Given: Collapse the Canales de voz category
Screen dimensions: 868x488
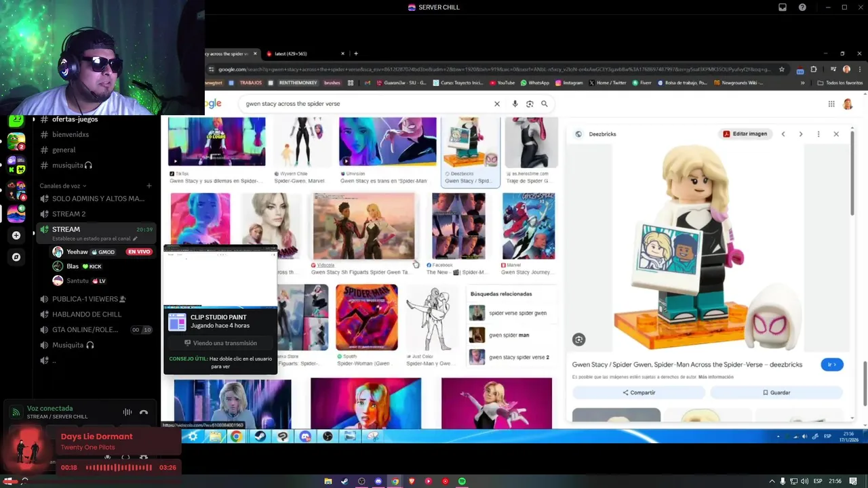Looking at the screenshot, I should tap(62, 186).
